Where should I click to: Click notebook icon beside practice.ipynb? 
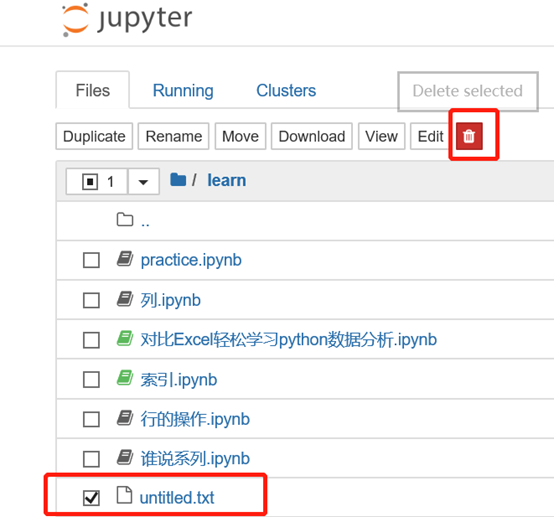125,259
